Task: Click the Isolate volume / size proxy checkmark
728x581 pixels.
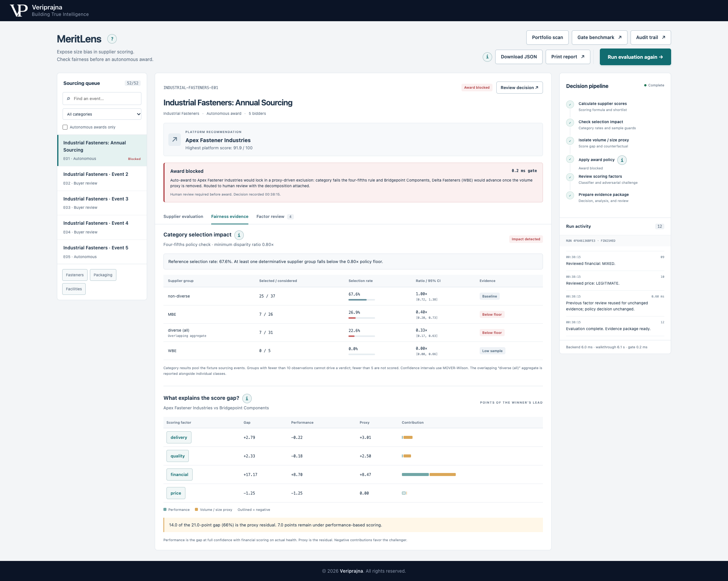Action: 570,141
